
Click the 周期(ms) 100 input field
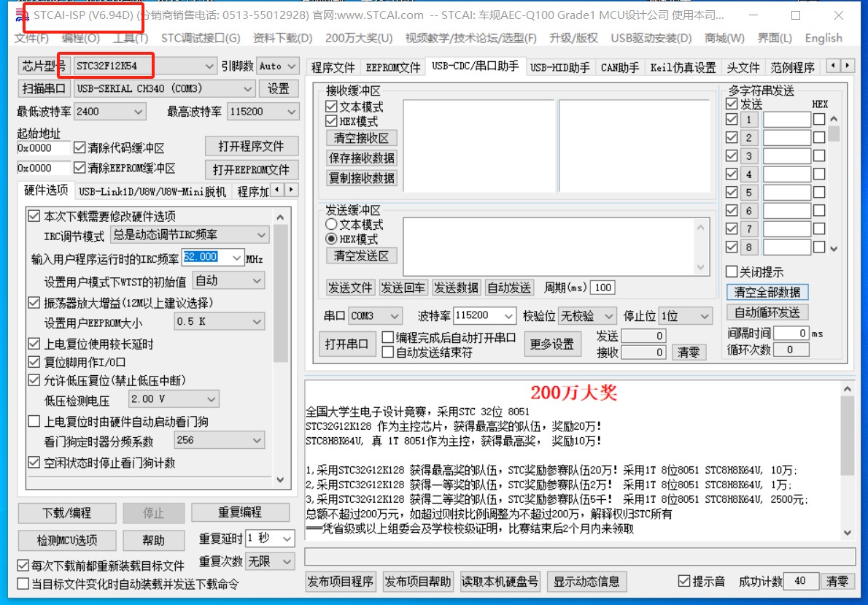[602, 288]
